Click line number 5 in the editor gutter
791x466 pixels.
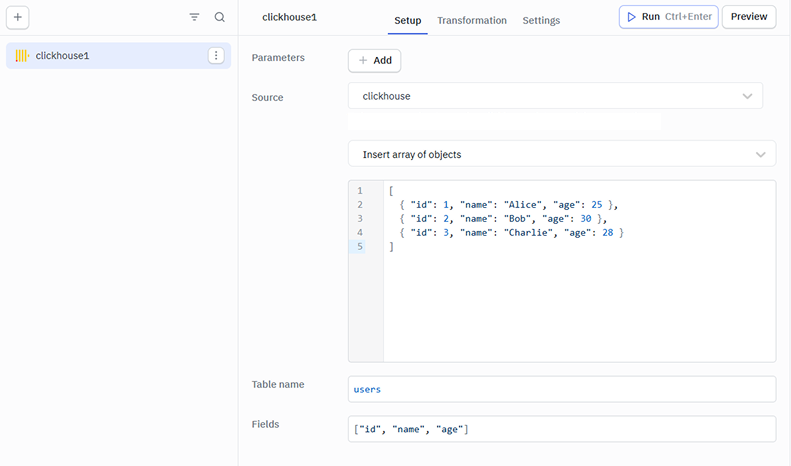coord(359,246)
